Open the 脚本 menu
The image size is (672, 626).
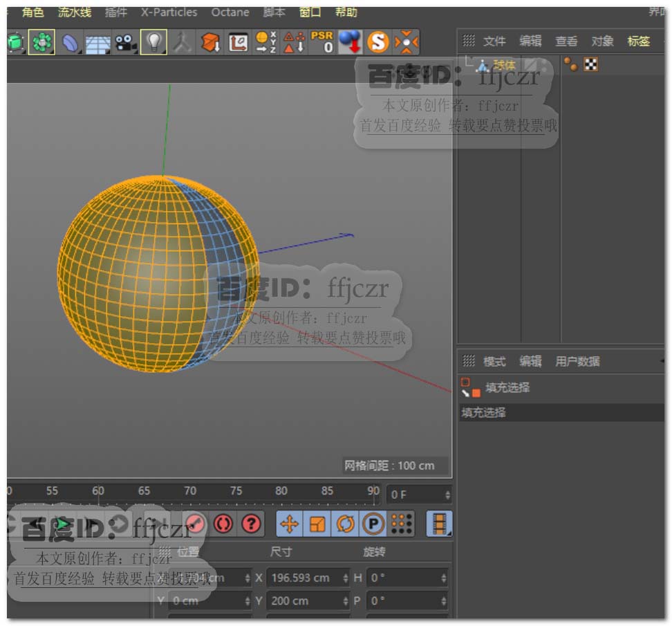[x=274, y=12]
